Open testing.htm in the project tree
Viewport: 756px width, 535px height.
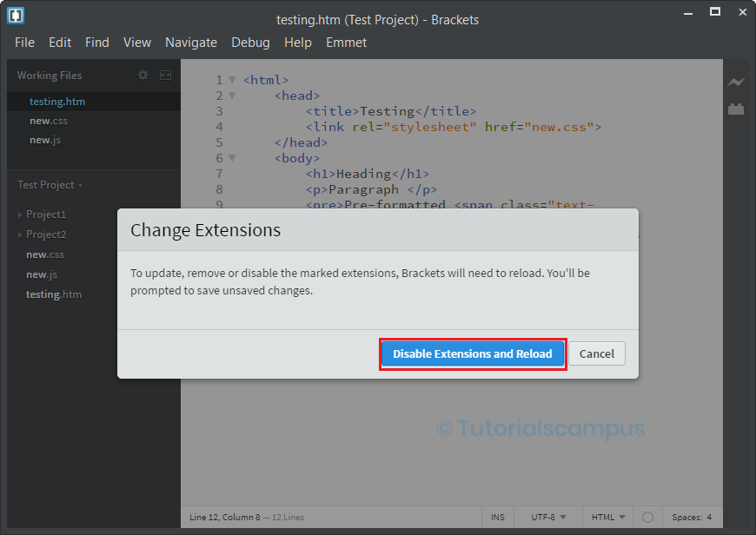54,294
